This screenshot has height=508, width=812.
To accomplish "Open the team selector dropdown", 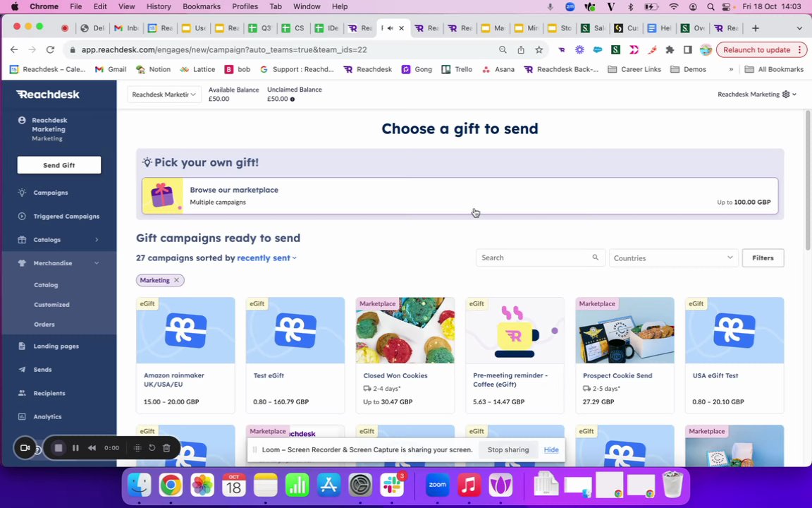I will click(x=164, y=95).
